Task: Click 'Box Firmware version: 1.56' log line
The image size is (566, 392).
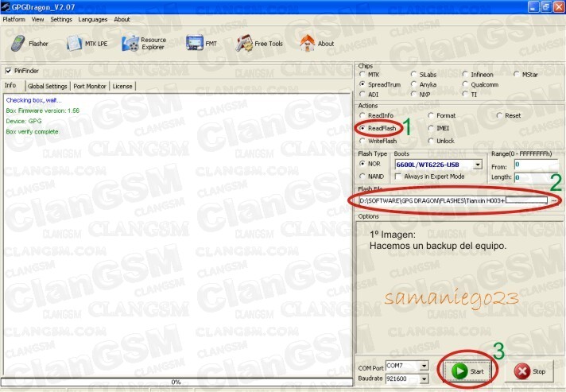Action: coord(43,111)
